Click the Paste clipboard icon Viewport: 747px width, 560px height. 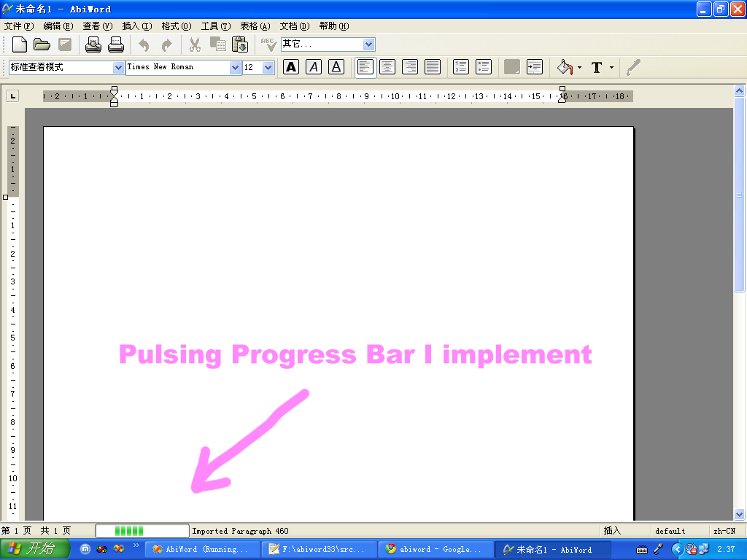click(240, 44)
